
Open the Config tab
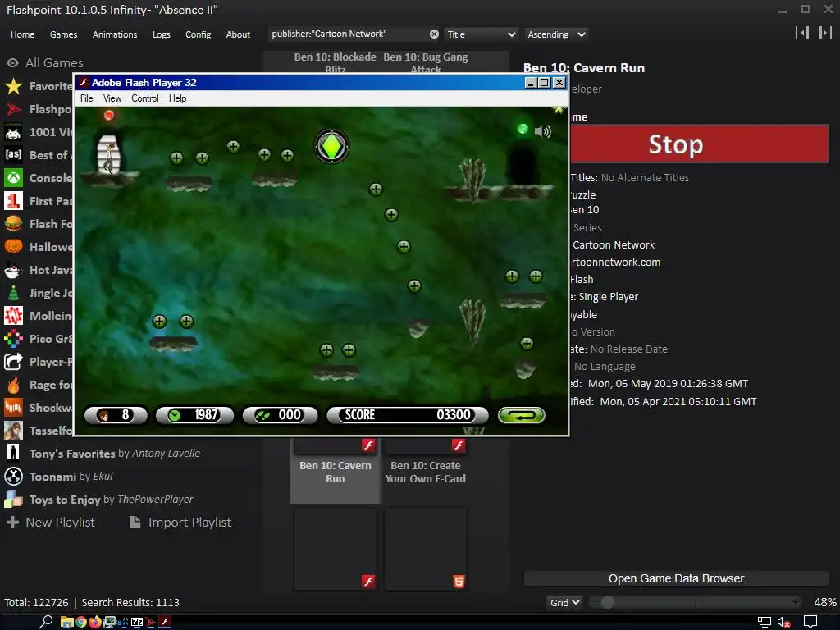click(199, 34)
